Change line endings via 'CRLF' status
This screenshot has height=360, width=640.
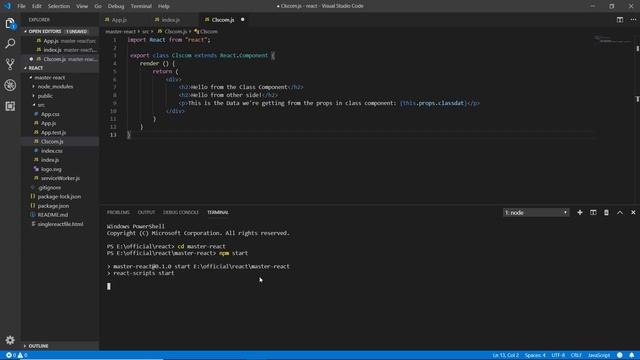coord(576,355)
